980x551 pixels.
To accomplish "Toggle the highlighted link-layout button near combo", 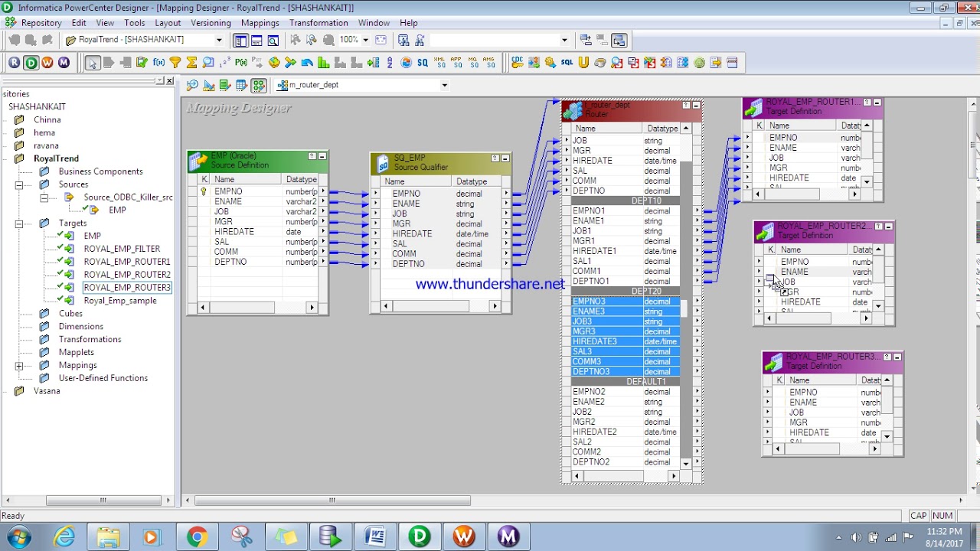I will click(619, 40).
